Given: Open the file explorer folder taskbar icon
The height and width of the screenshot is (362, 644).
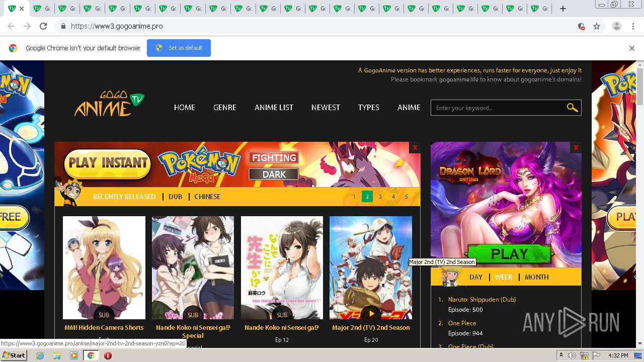Looking at the screenshot, I should click(57, 355).
